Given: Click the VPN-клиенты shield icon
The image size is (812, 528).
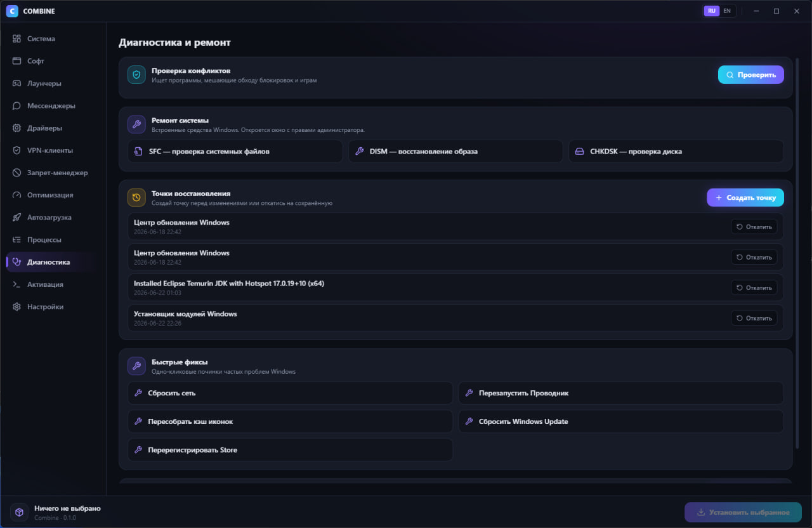Looking at the screenshot, I should click(16, 150).
